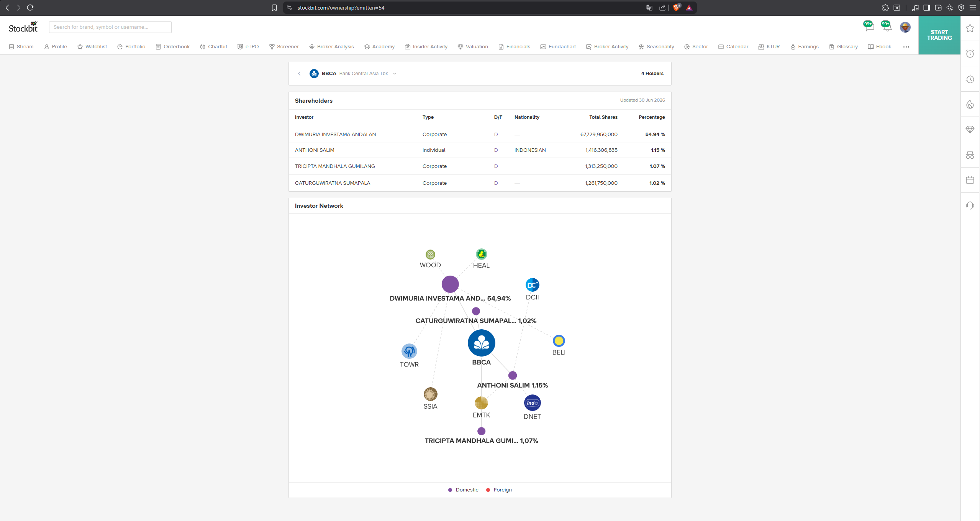The image size is (980, 521).
Task: Click the DNET node in investor network
Action: point(532,403)
